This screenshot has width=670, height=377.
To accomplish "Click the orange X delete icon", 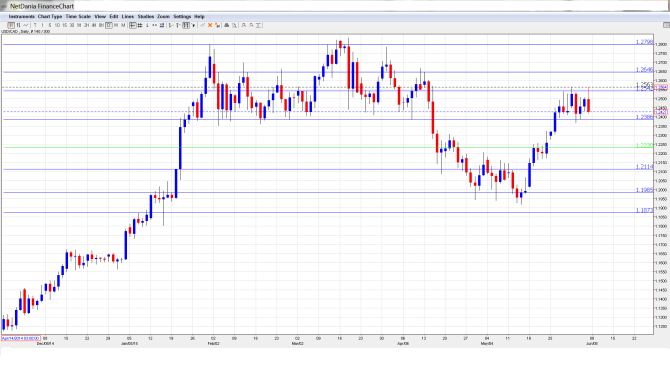I will [x=210, y=26].
